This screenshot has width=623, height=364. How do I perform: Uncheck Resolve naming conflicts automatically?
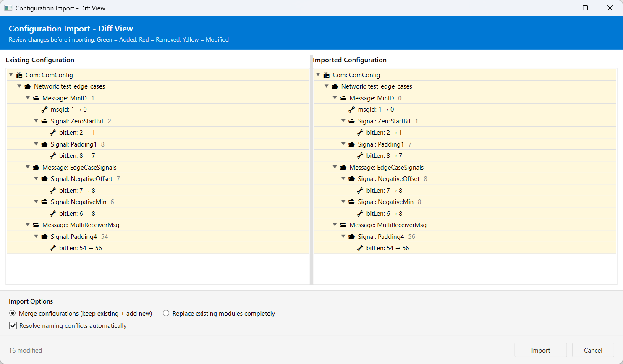pyautogui.click(x=13, y=326)
